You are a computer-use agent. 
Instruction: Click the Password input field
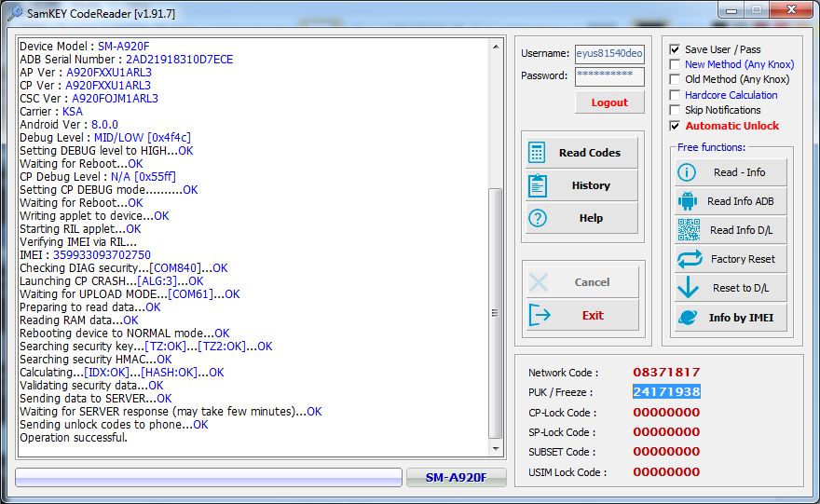click(609, 75)
